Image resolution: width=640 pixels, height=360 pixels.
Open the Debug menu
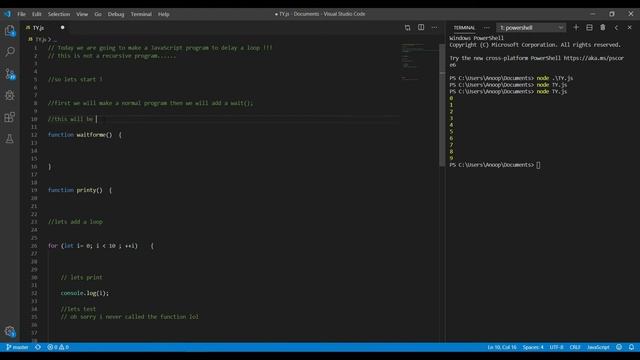[116, 14]
